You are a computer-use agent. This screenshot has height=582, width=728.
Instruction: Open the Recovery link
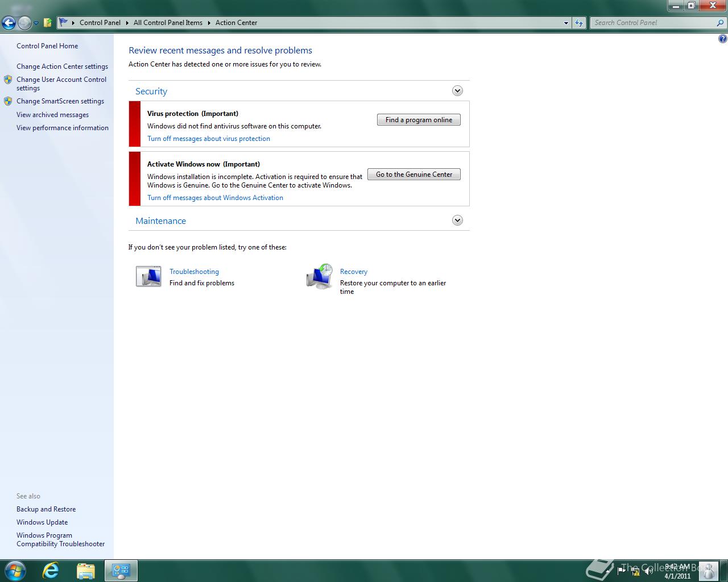coord(354,272)
